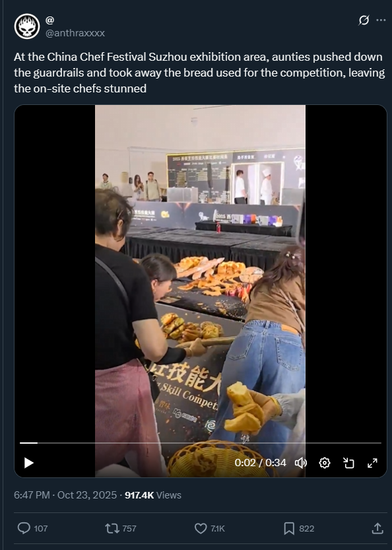The image size is (392, 550).
Task: Open the 6:47 PM Oct 23, 2025 timestamp
Action: pos(65,495)
